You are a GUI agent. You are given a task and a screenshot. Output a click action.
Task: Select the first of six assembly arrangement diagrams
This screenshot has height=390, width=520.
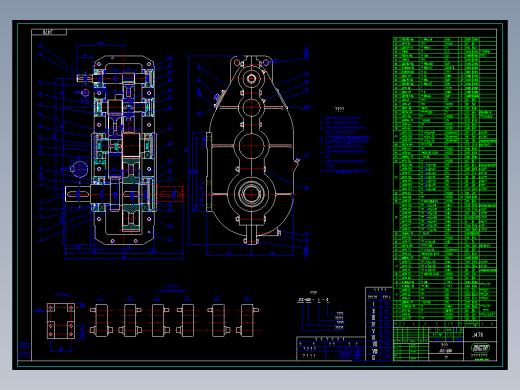click(x=101, y=320)
